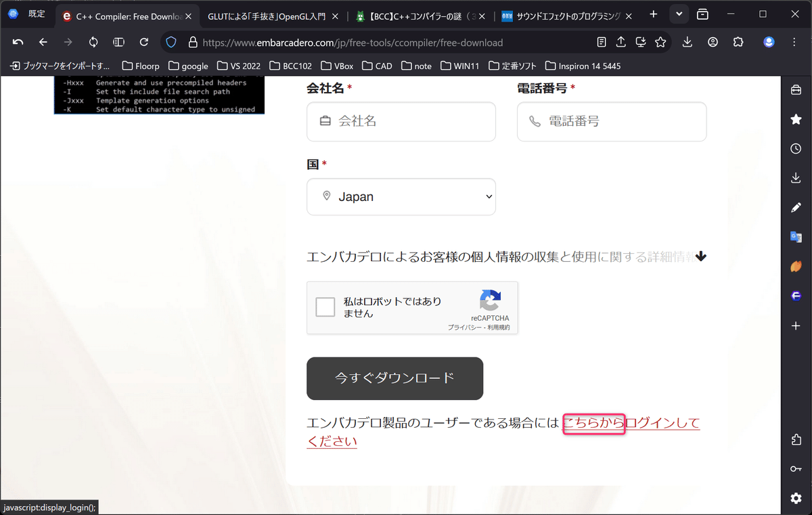Open the blue Floorp icon in sidebar
Image resolution: width=812 pixels, height=515 pixels.
(x=796, y=296)
